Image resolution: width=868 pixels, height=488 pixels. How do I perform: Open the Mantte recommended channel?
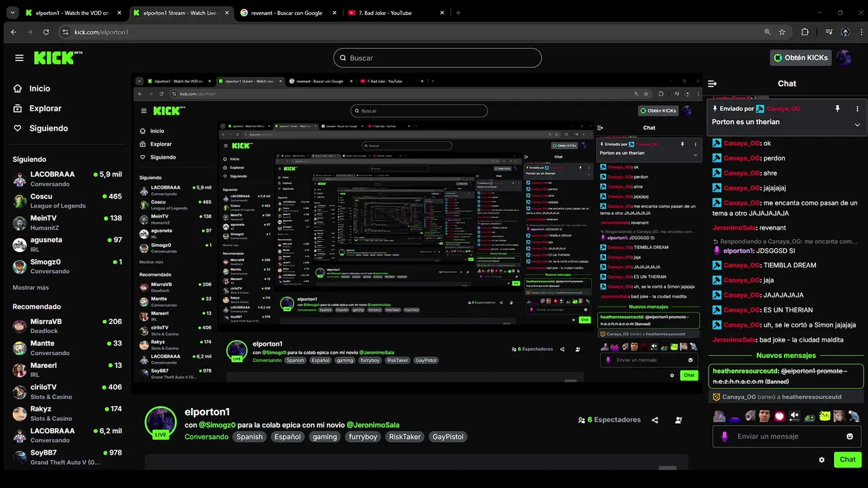[x=66, y=348]
